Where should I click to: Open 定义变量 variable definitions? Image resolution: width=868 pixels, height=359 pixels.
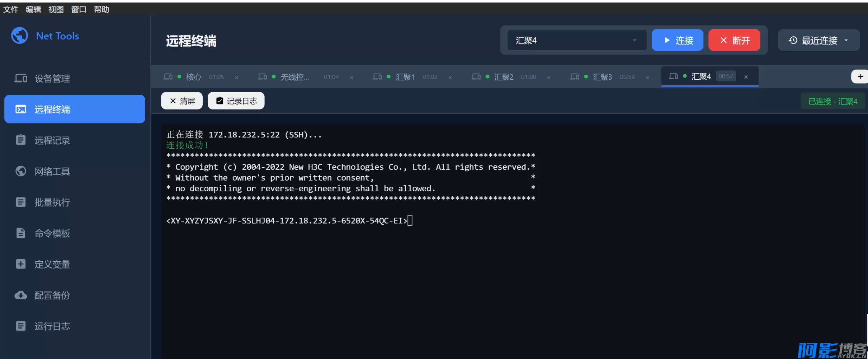tap(52, 264)
